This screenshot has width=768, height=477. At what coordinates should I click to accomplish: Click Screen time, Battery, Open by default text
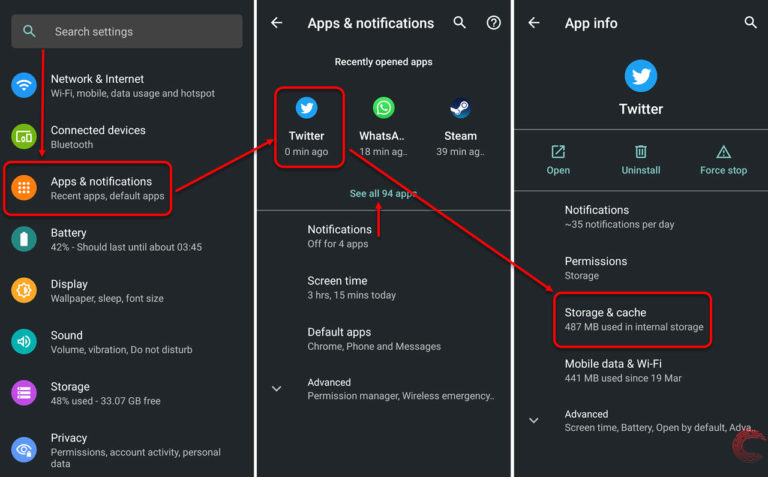point(660,428)
